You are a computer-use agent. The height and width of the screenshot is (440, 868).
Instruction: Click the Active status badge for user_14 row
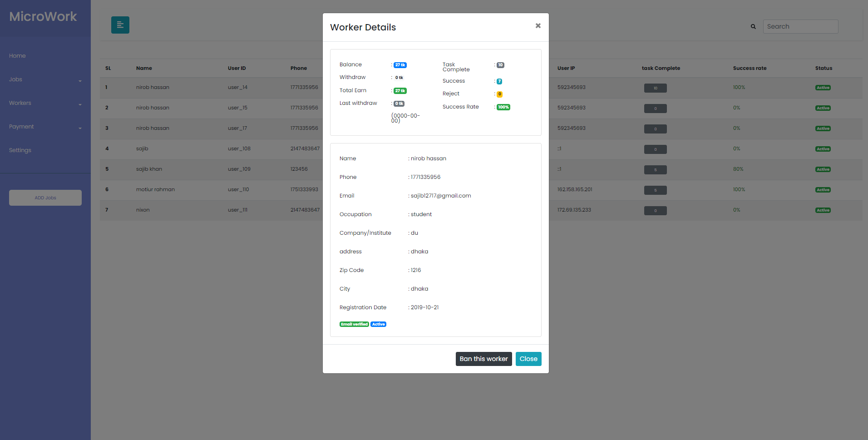click(x=823, y=88)
